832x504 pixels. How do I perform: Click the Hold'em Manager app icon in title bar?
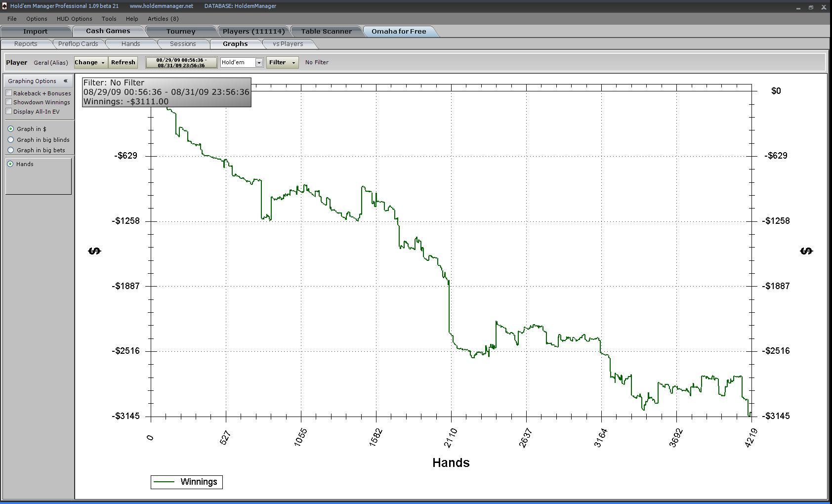pos(4,6)
